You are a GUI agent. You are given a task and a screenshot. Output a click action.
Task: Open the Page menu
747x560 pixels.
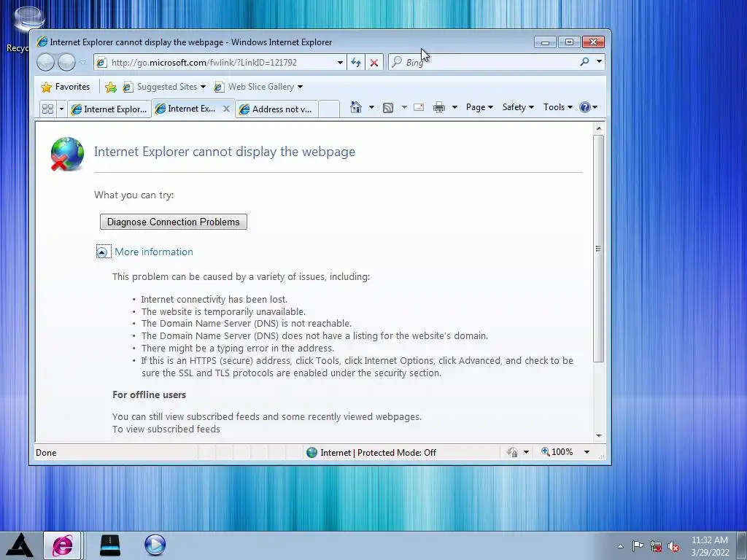click(x=479, y=107)
